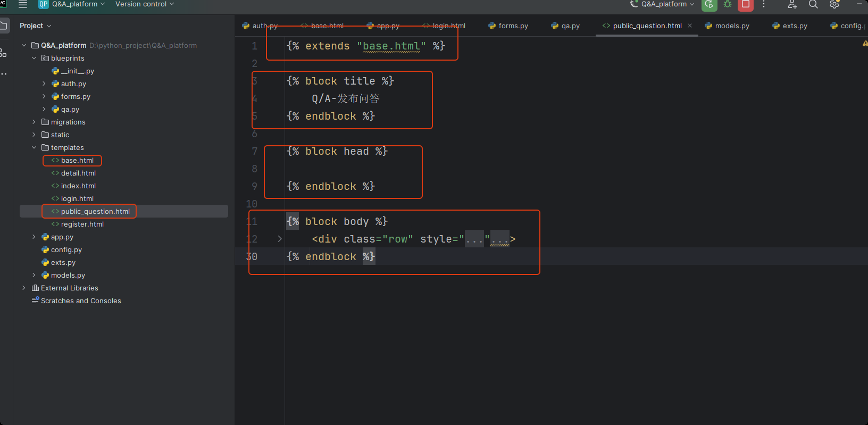
Task: Open the Version control dropdown
Action: point(145,4)
